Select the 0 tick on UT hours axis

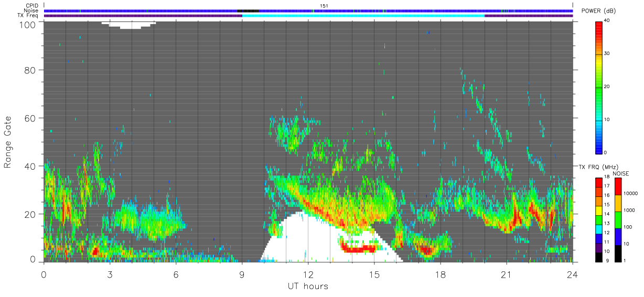click(44, 274)
